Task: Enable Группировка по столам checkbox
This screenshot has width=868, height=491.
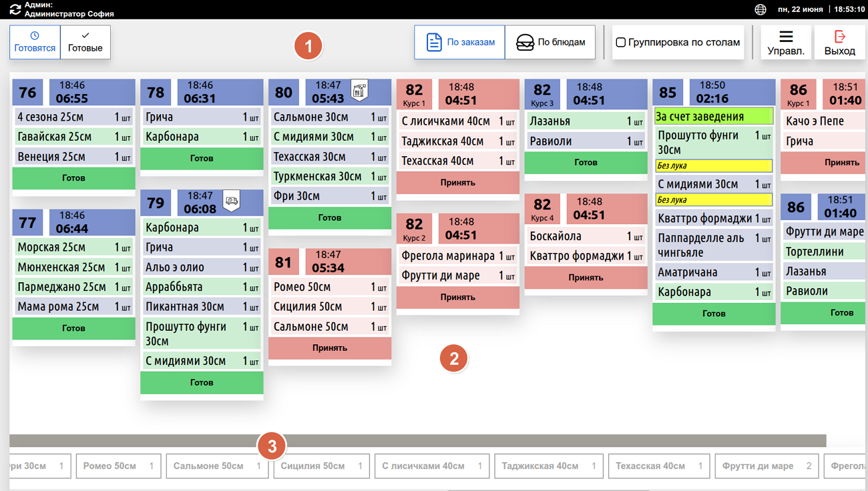Action: tap(621, 42)
